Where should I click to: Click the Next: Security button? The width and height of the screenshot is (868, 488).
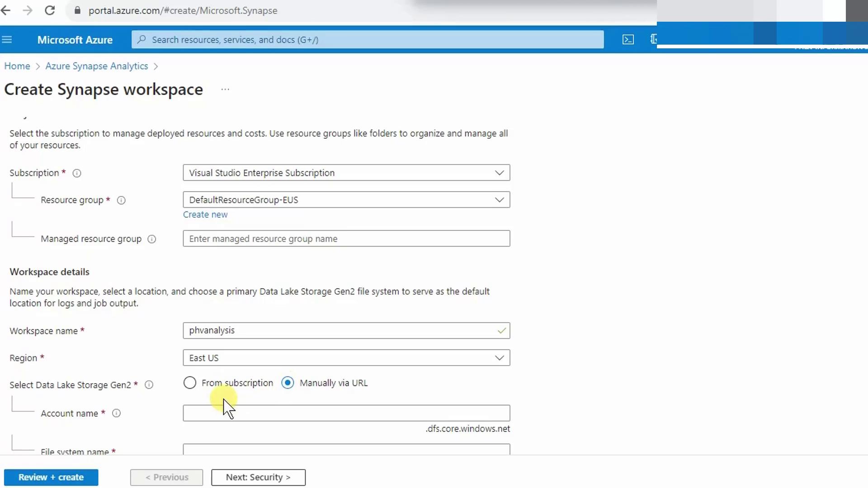[x=258, y=477]
